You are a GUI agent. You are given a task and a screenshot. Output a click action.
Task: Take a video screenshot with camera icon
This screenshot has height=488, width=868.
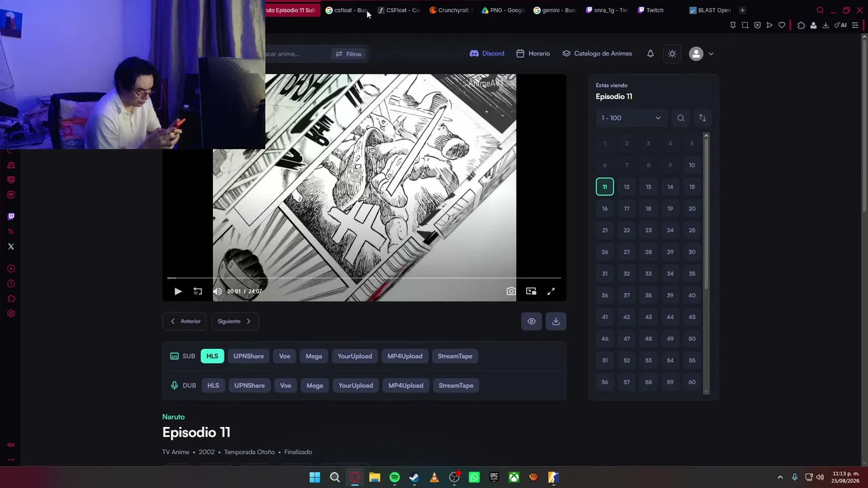pos(511,291)
